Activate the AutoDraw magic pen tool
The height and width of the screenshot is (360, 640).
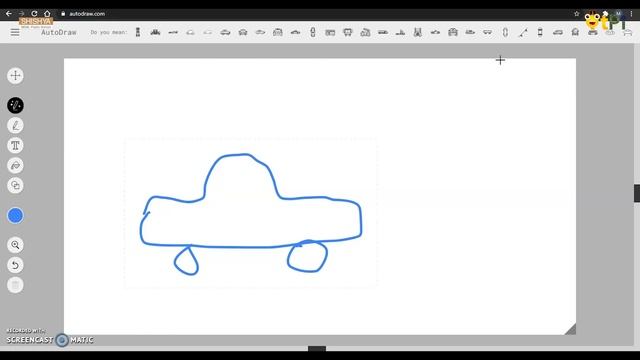coord(15,105)
